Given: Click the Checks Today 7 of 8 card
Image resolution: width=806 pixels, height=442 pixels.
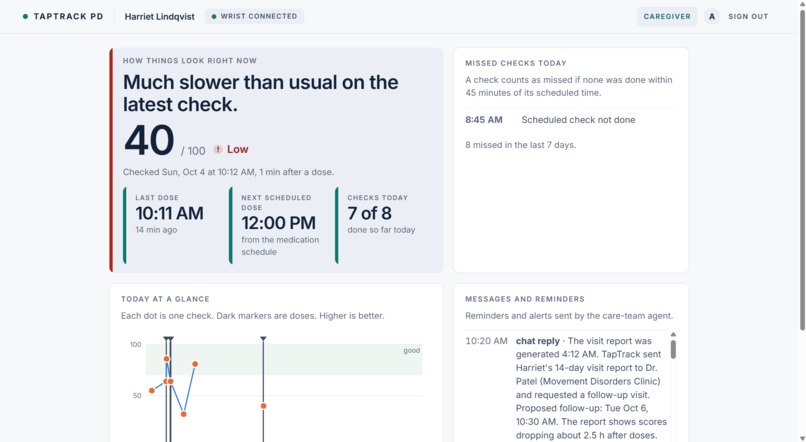Looking at the screenshot, I should pos(383,225).
